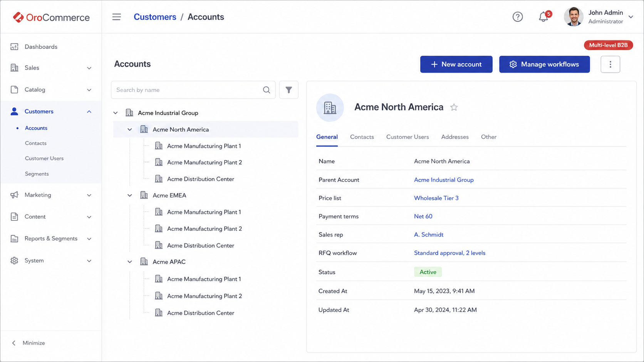Click the Acme North America account avatar icon

pyautogui.click(x=330, y=108)
